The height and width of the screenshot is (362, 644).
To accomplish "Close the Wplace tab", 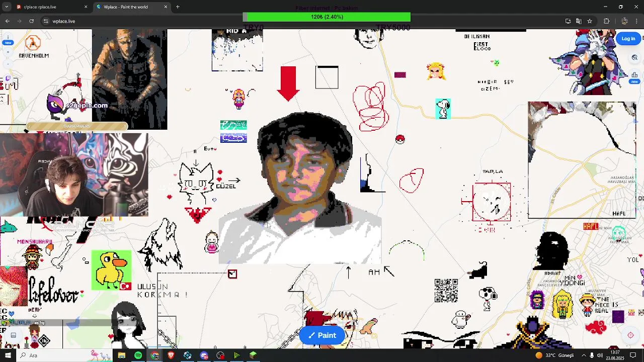I will coord(166,7).
